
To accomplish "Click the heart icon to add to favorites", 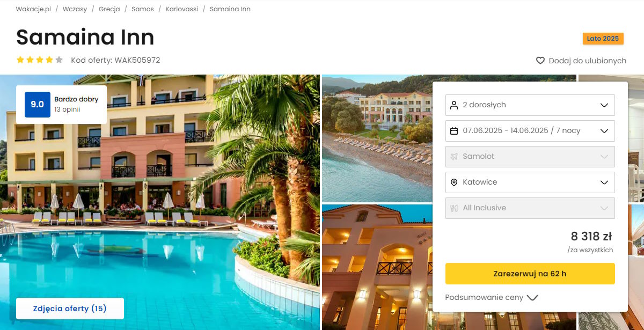I will click(x=540, y=61).
